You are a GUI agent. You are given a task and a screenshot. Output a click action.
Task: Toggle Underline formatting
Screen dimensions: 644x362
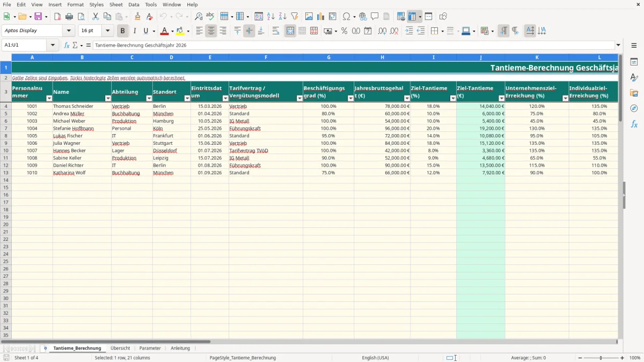tap(145, 31)
